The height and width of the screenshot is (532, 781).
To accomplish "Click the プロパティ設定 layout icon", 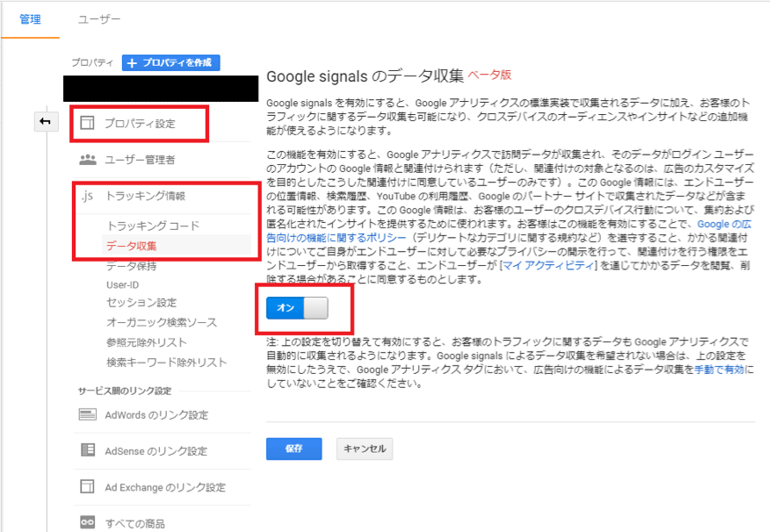I will [x=87, y=124].
